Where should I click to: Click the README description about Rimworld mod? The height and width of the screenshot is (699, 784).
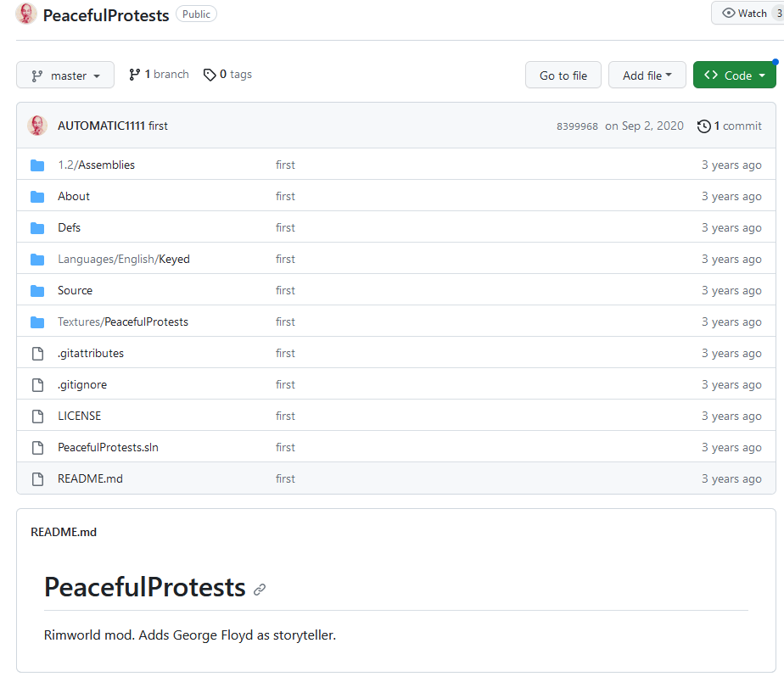click(x=190, y=635)
